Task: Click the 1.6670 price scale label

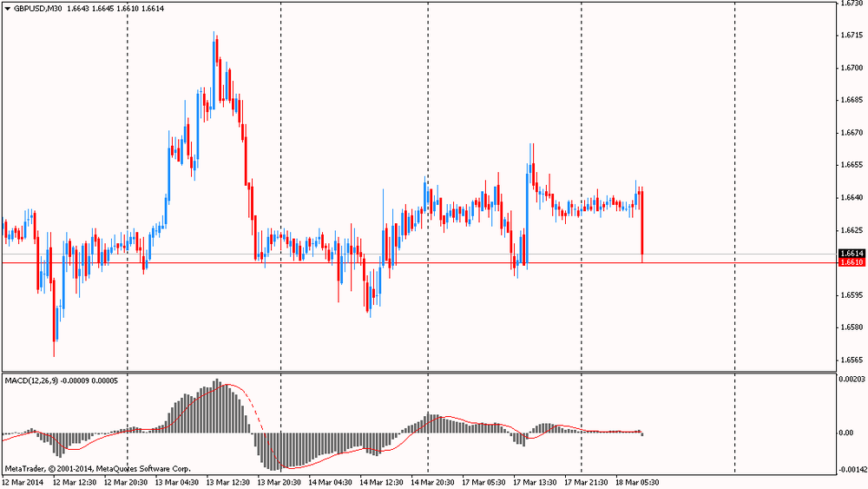Action: point(852,132)
